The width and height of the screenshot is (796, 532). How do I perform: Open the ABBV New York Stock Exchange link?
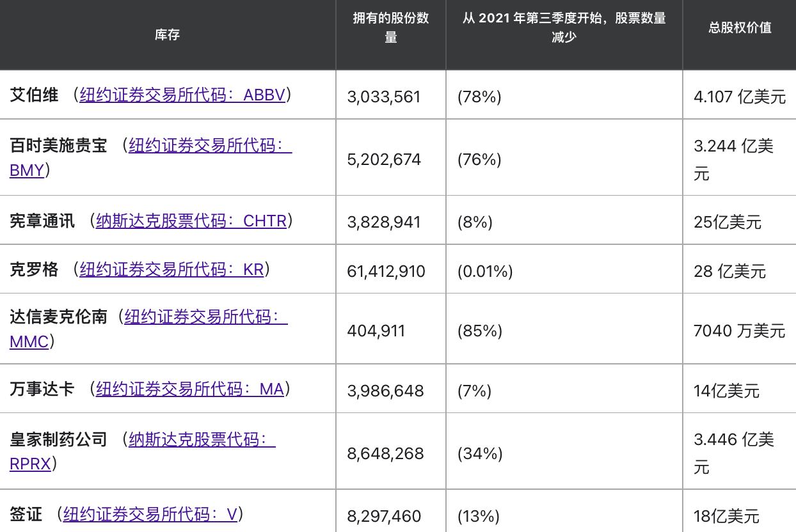(x=182, y=95)
